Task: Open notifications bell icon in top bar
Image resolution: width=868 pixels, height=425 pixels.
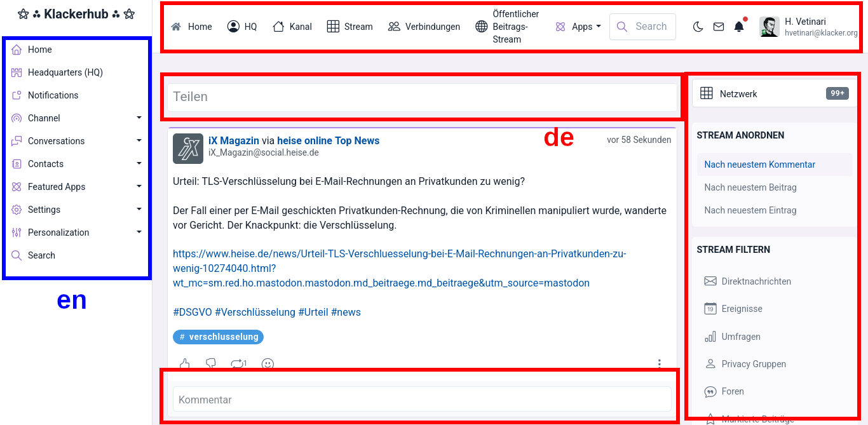Action: click(x=738, y=27)
